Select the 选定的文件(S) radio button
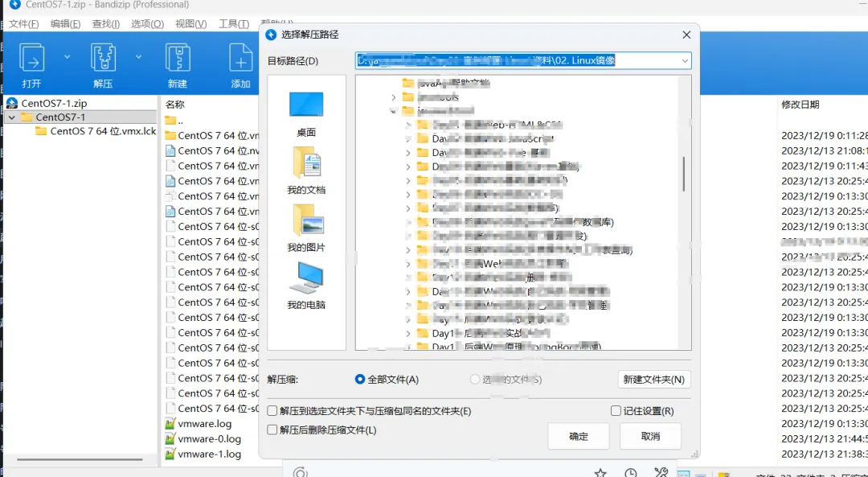The width and height of the screenshot is (868, 477). tap(474, 380)
